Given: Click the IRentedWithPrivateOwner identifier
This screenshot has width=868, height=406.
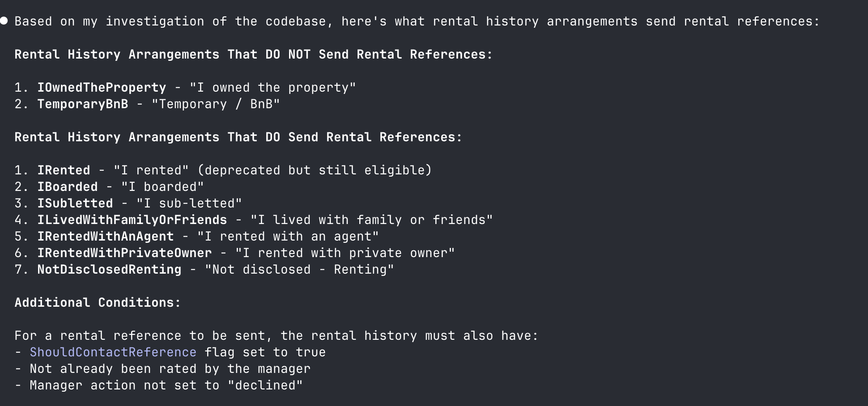Looking at the screenshot, I should click(124, 253).
